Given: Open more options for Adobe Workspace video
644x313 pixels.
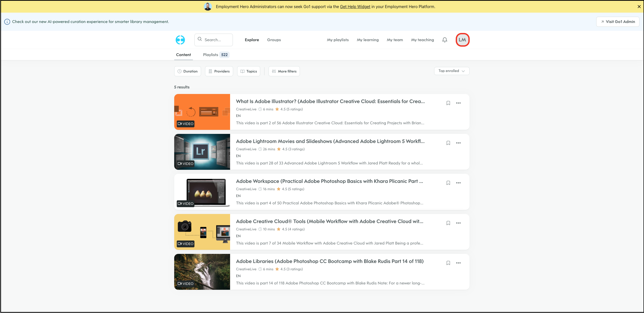Looking at the screenshot, I should point(458,183).
